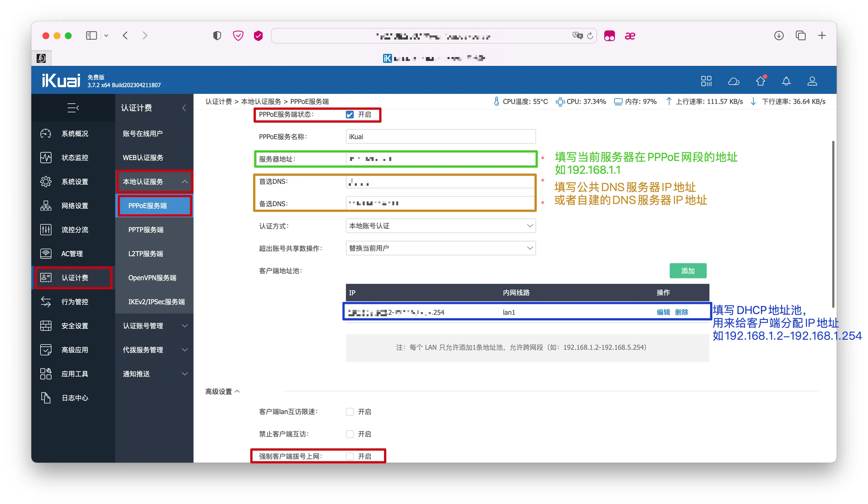The width and height of the screenshot is (868, 504).
Task: Click the green 添加 button
Action: coord(688,271)
